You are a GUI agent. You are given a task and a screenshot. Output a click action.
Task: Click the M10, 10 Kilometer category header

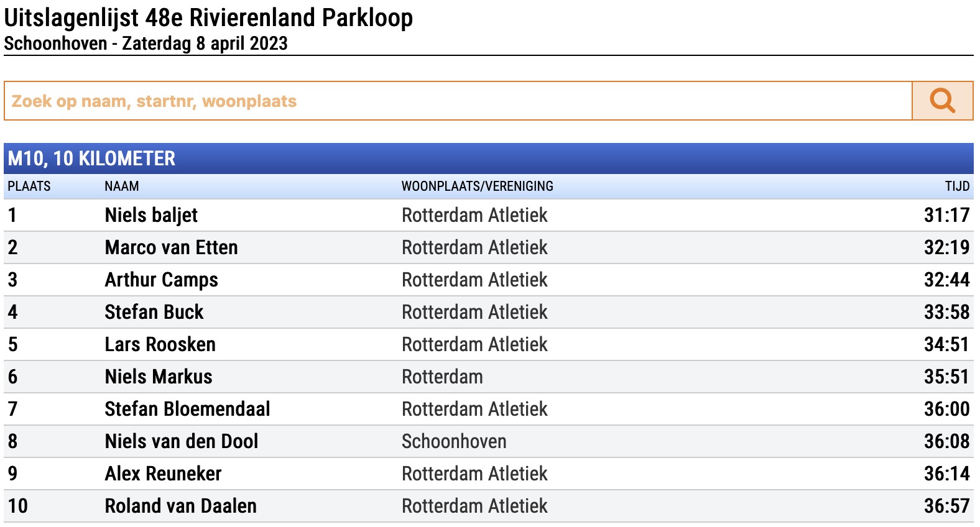point(91,158)
